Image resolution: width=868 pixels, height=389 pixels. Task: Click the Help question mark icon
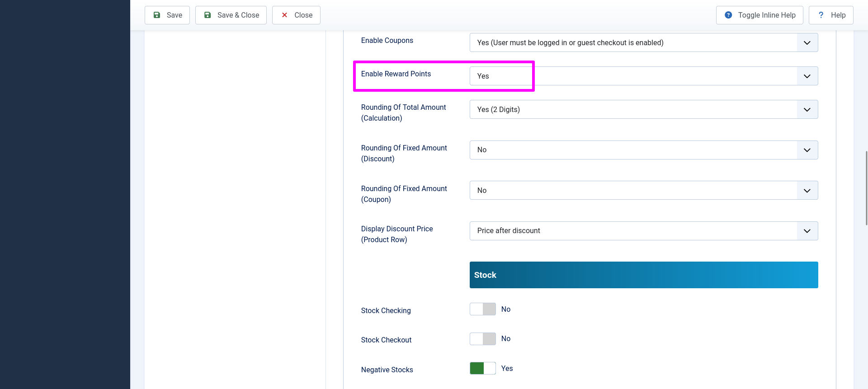click(821, 15)
